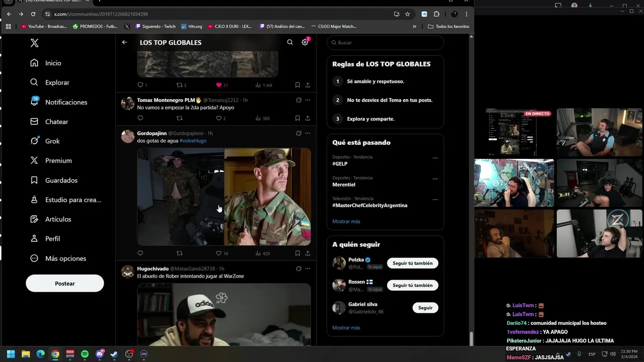Share Tomas Montenegro's post

pos(307,118)
